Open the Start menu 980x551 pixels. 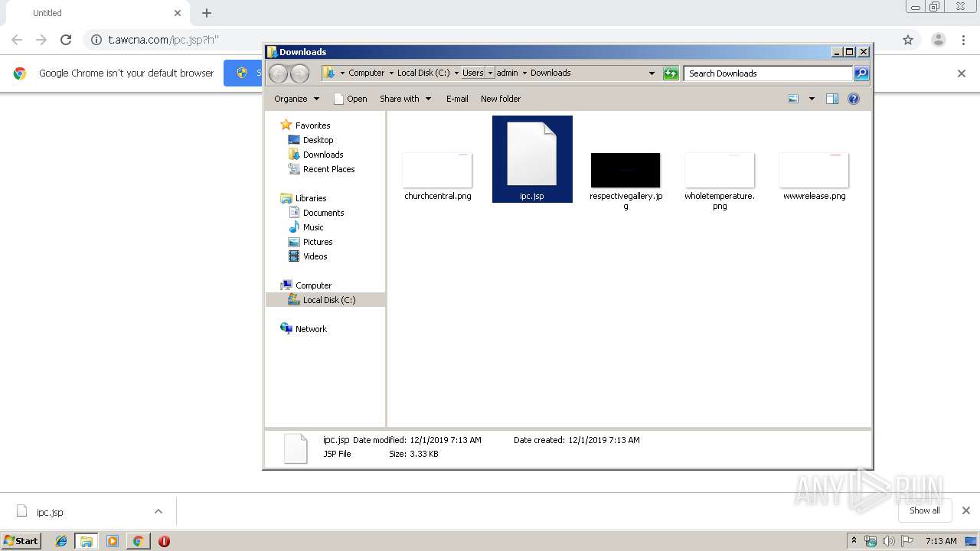21,540
